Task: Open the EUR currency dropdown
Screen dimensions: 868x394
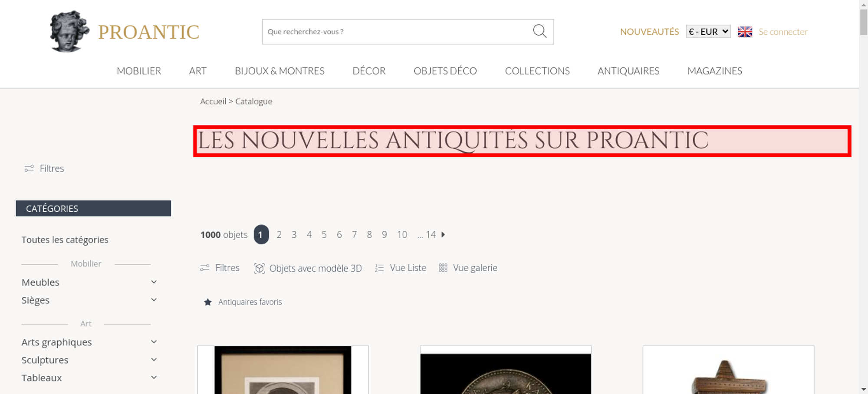Action: point(708,32)
